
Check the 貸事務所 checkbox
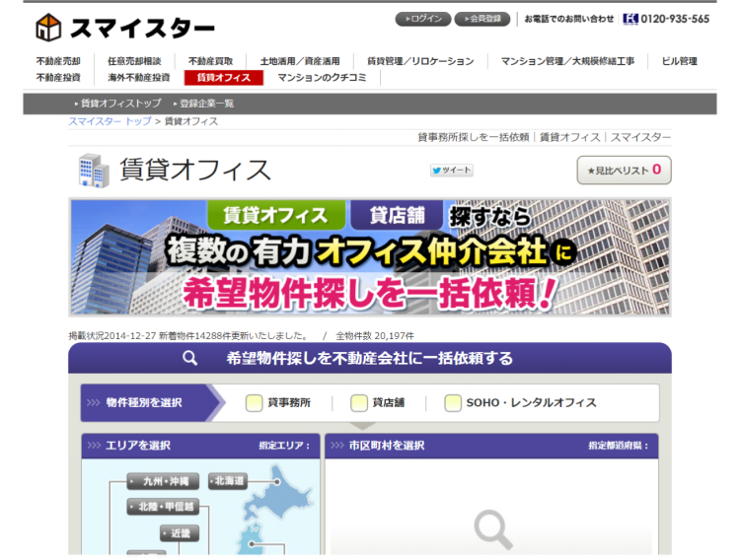[254, 403]
